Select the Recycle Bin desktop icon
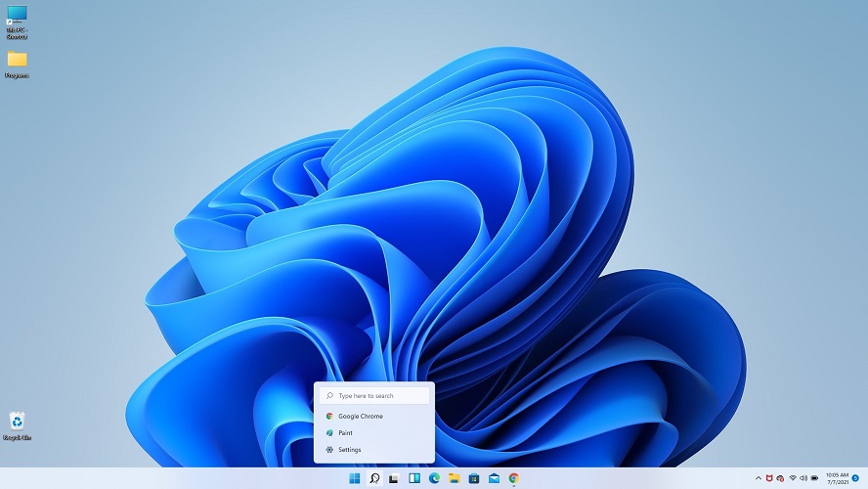 18,425
